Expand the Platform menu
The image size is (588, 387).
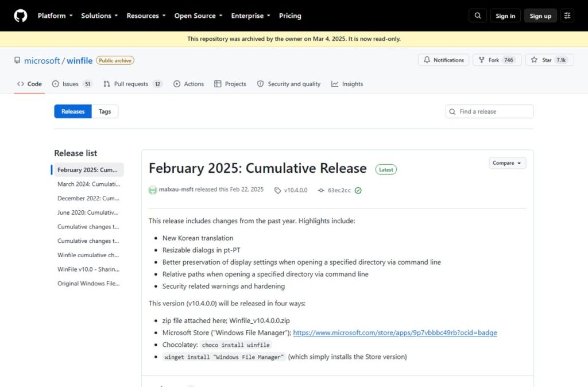coord(55,16)
